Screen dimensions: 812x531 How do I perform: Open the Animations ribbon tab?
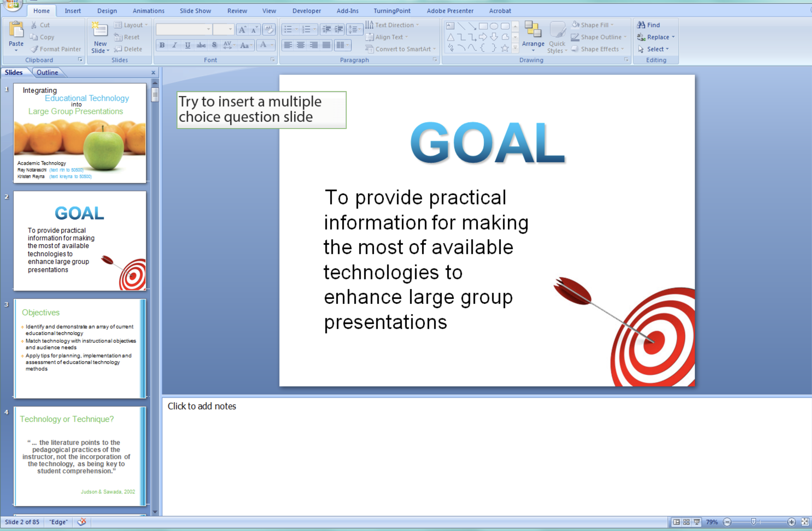148,11
